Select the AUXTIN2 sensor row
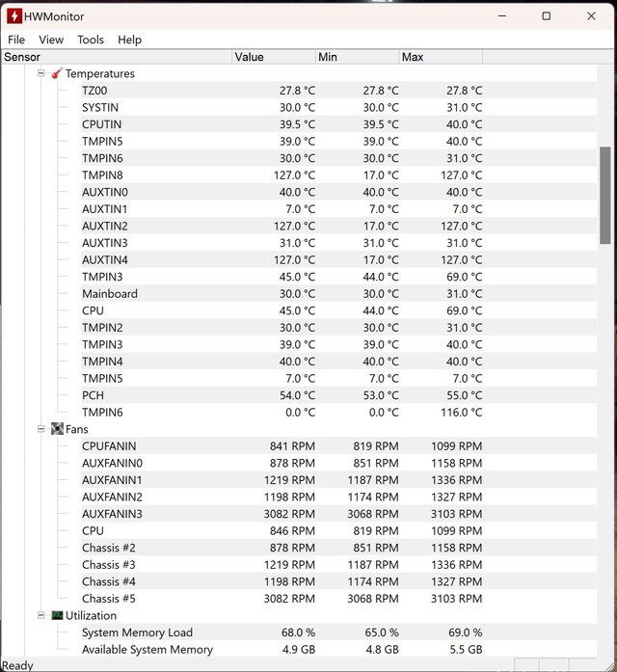The height and width of the screenshot is (672, 617). coord(338,226)
